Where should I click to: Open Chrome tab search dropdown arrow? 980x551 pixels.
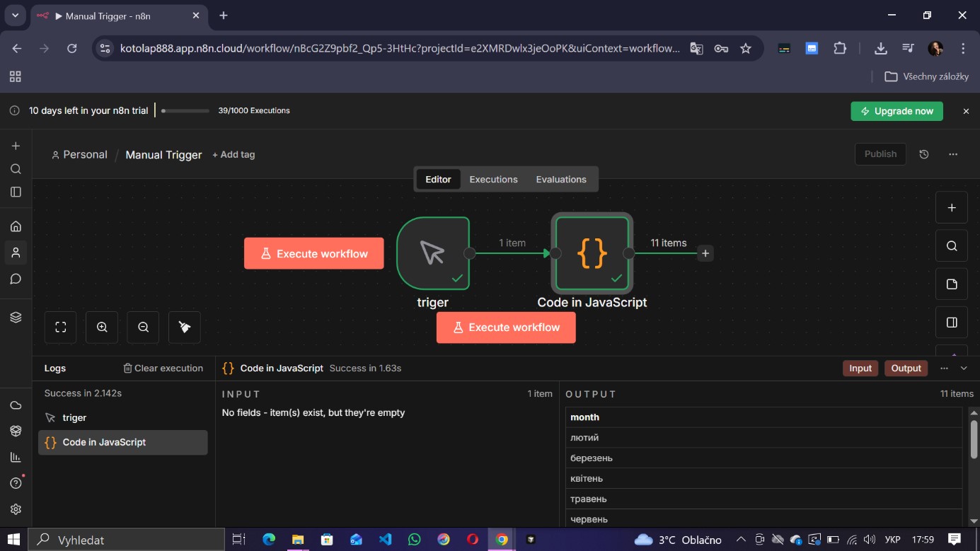15,15
